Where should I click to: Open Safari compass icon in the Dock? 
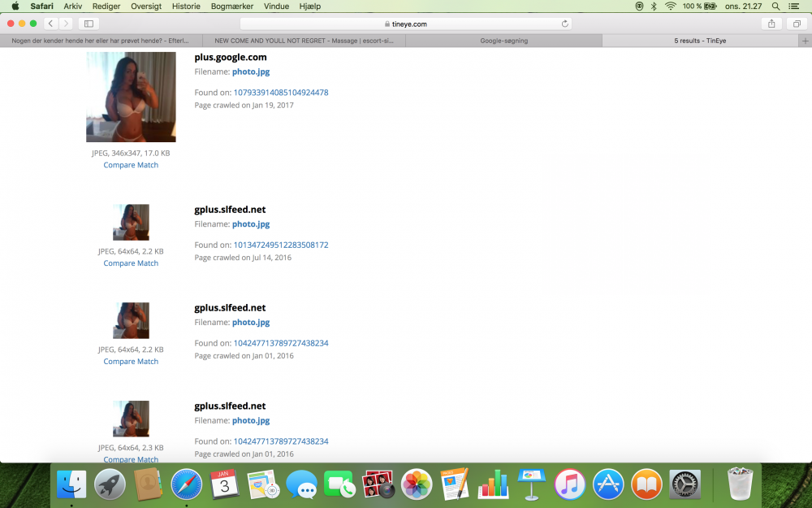pyautogui.click(x=187, y=484)
